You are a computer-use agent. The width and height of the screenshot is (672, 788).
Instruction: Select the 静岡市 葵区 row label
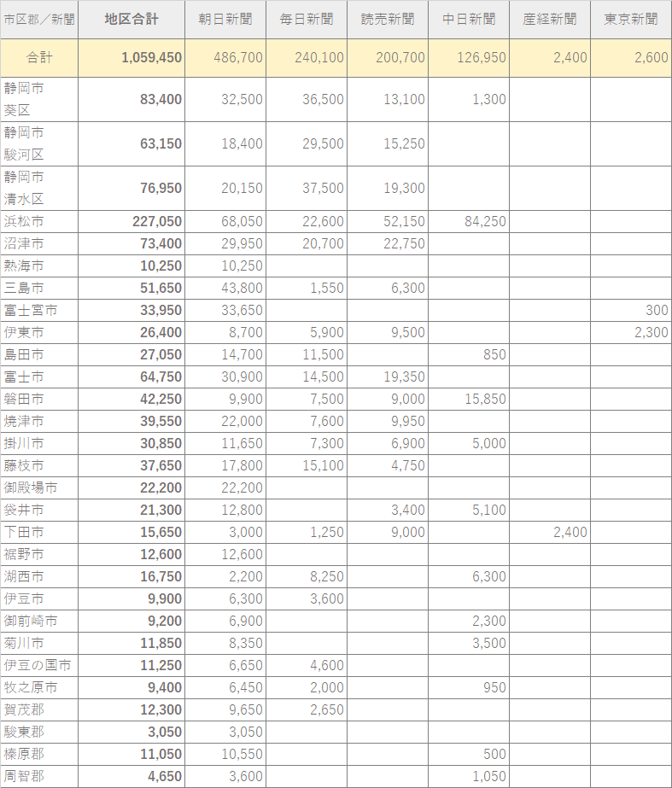tap(39, 99)
